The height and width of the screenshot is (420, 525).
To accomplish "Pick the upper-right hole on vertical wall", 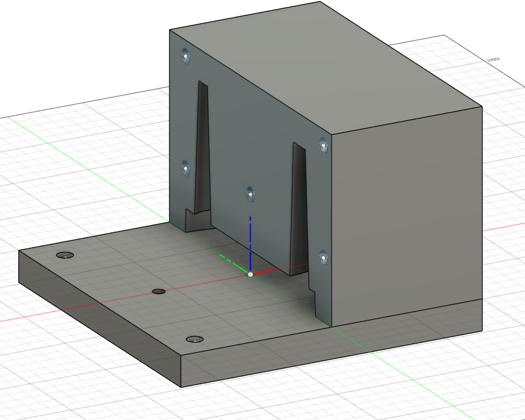I will pyautogui.click(x=323, y=146).
